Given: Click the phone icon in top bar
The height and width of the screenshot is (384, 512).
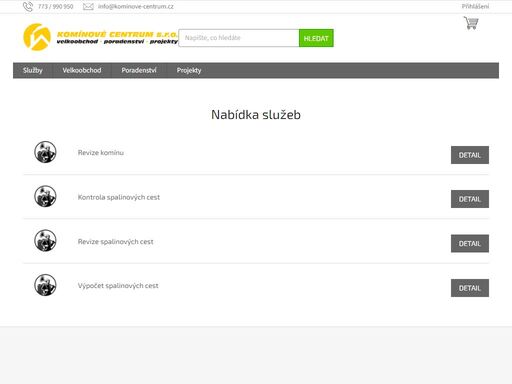Looking at the screenshot, I should tap(28, 7).
